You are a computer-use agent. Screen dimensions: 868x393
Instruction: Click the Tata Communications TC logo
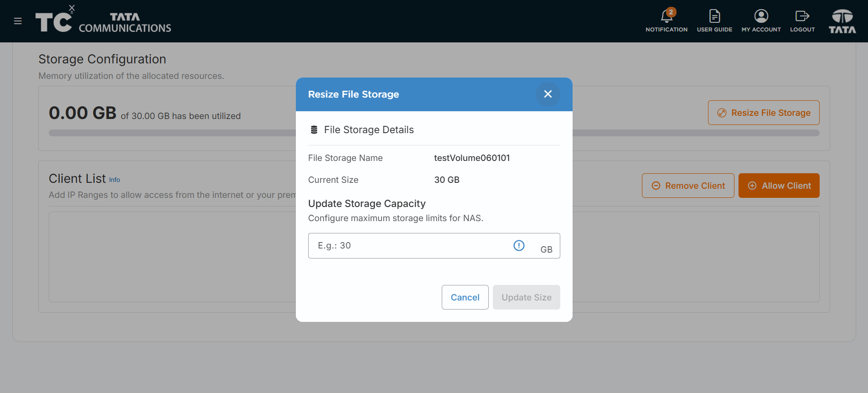(x=103, y=20)
